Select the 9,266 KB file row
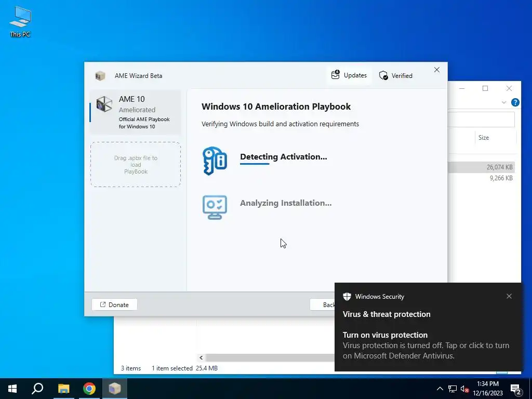 481,178
